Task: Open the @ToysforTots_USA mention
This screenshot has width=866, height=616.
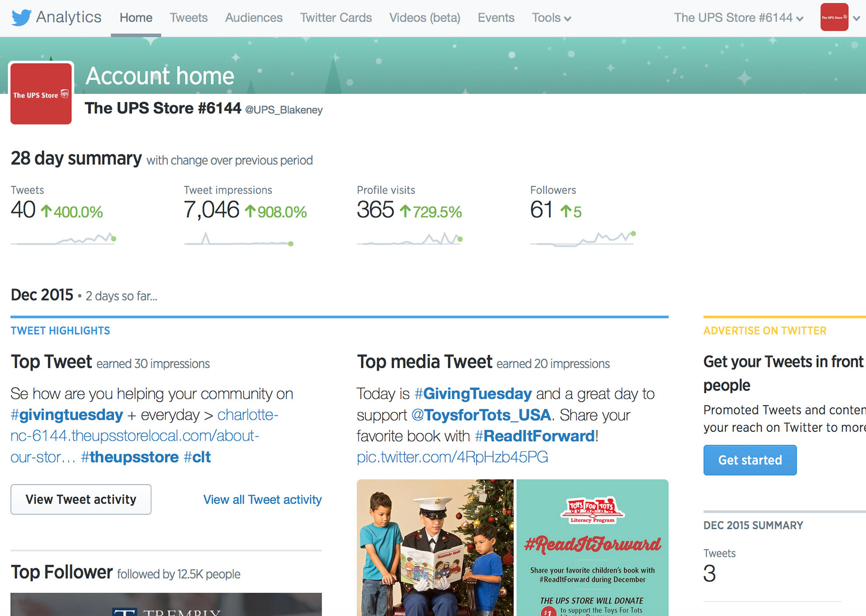Action: click(481, 415)
